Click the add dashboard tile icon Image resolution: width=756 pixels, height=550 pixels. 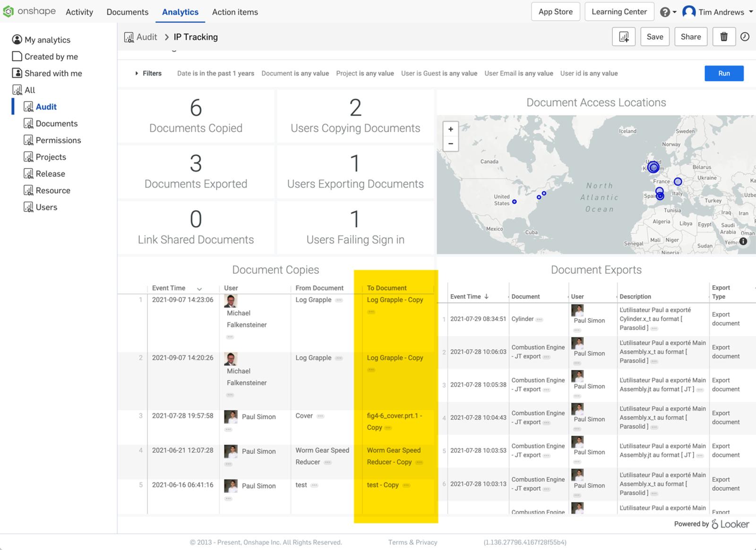click(x=624, y=37)
